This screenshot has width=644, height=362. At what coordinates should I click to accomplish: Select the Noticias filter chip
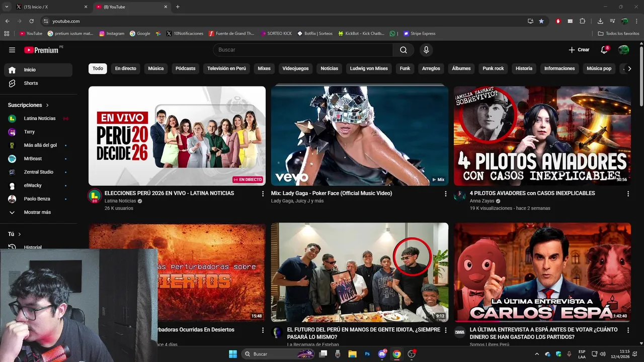[x=330, y=68]
